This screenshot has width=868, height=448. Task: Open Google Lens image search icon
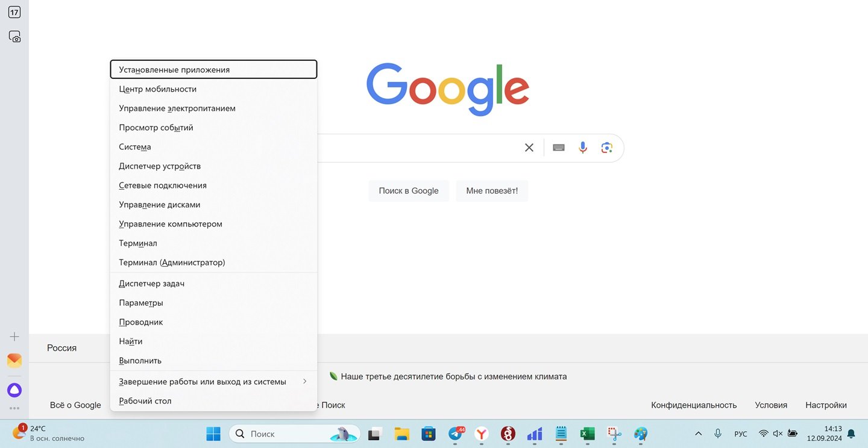coord(607,148)
